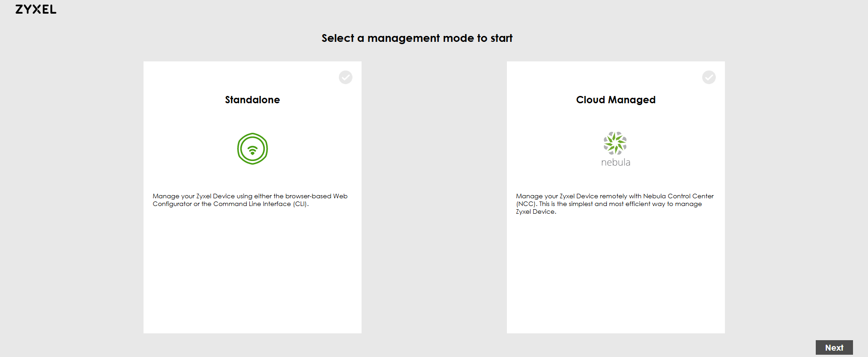Click "Nebula Control Center" in the description
Viewport: 868px width, 357px height.
[x=678, y=196]
